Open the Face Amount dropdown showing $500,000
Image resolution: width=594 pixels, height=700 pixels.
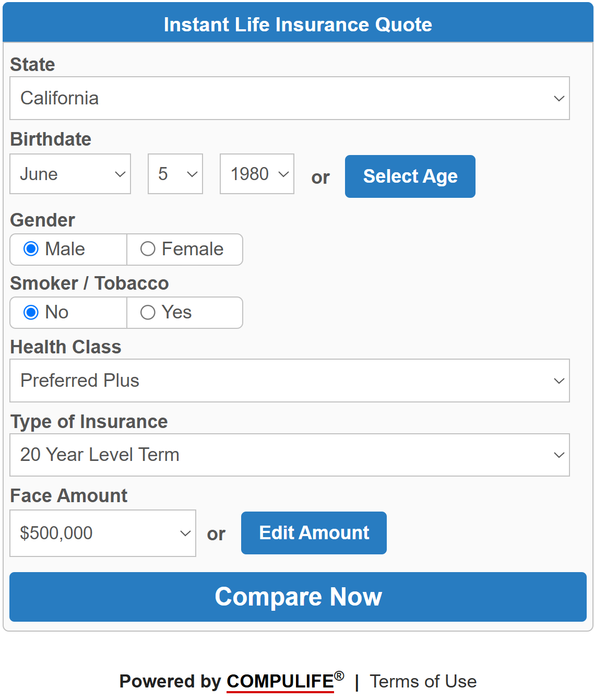[103, 533]
